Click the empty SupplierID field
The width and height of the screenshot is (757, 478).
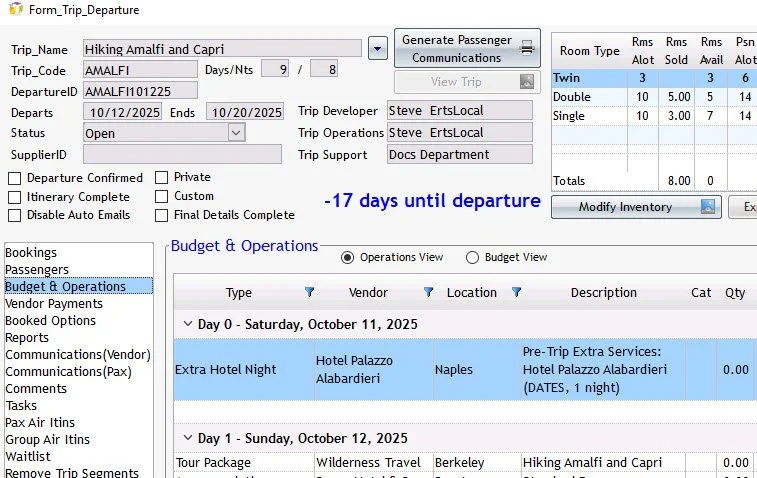(x=182, y=155)
